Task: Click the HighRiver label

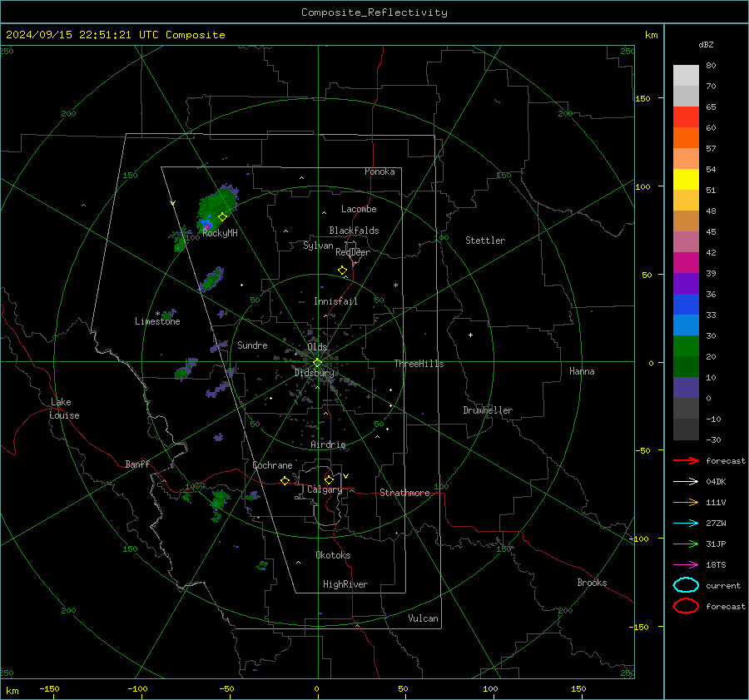Action: [345, 584]
